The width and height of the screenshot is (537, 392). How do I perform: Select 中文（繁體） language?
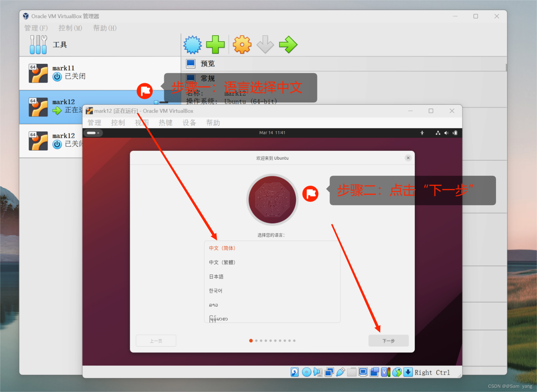pos(272,262)
